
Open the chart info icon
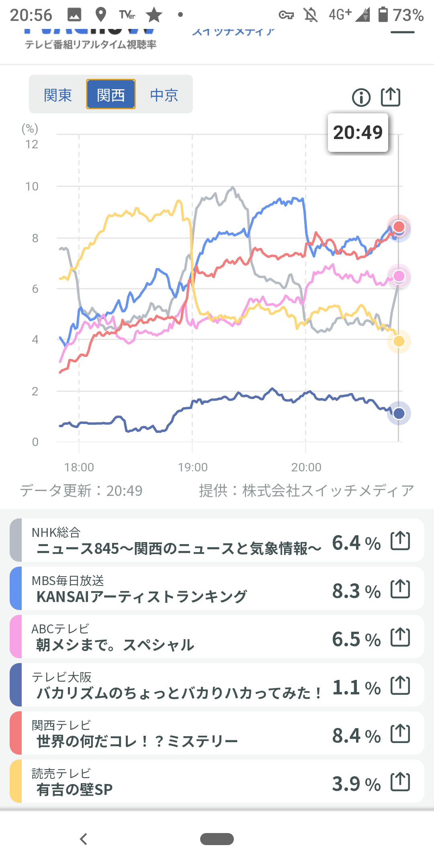click(x=361, y=97)
